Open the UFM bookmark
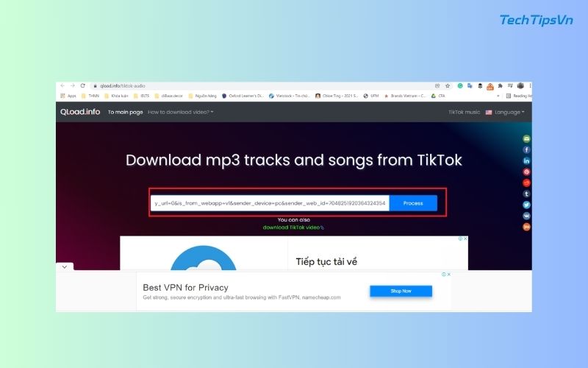Image resolution: width=588 pixels, height=368 pixels. pos(371,96)
